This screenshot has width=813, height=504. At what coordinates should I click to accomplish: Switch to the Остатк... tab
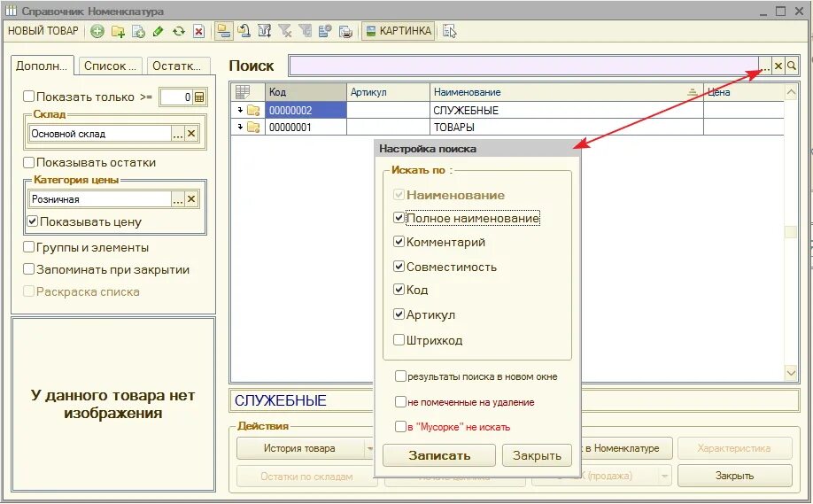coord(177,66)
